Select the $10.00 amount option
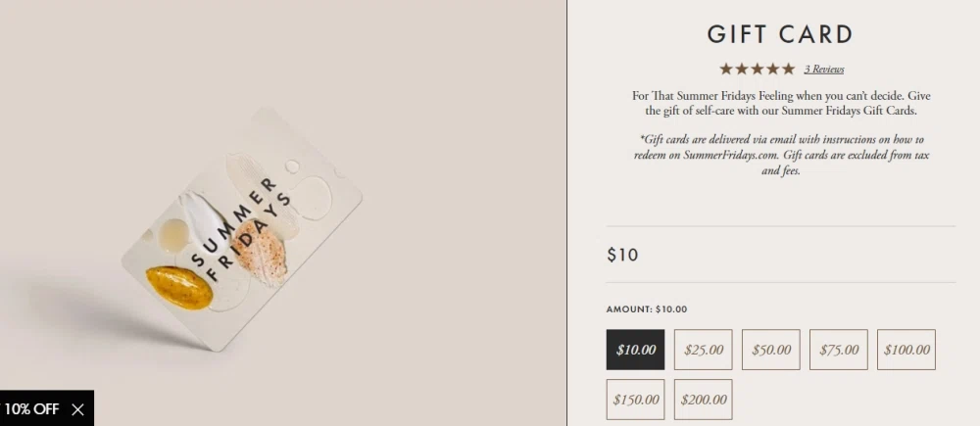The width and height of the screenshot is (980, 426). (636, 350)
